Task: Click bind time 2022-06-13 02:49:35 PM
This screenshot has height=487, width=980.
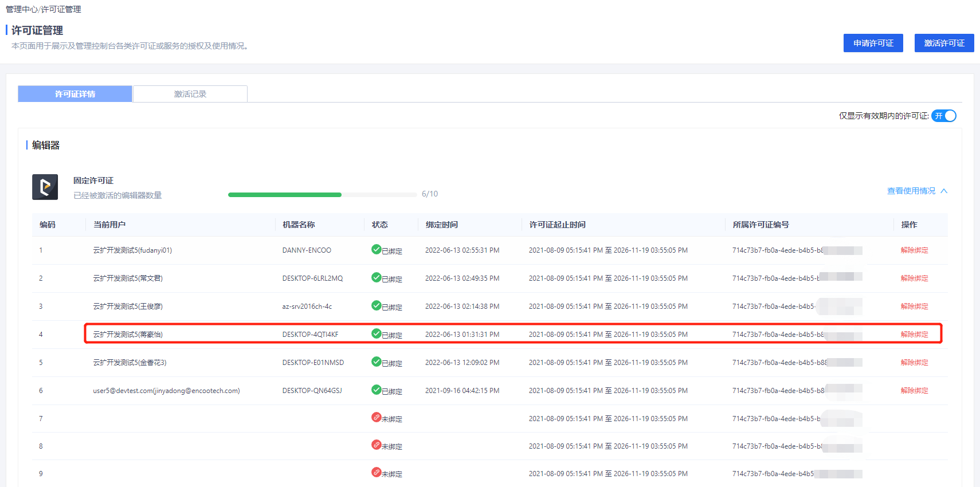Action: pos(462,278)
